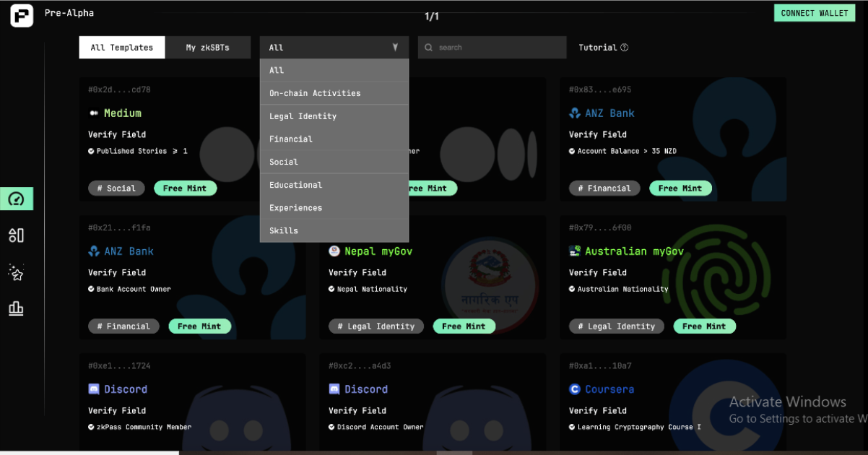The image size is (868, 455).
Task: Choose the All option in the open category list
Action: [x=334, y=70]
